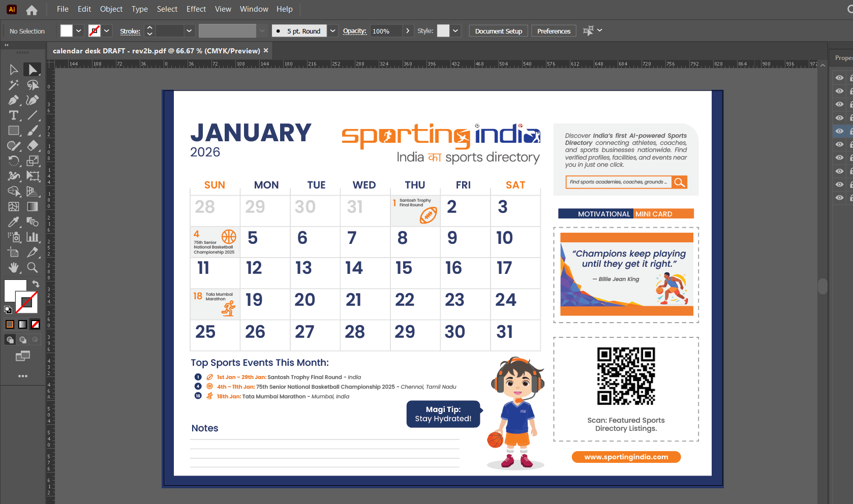Open the Edit Toolbar three-dots menu
This screenshot has width=853, height=504.
(23, 376)
